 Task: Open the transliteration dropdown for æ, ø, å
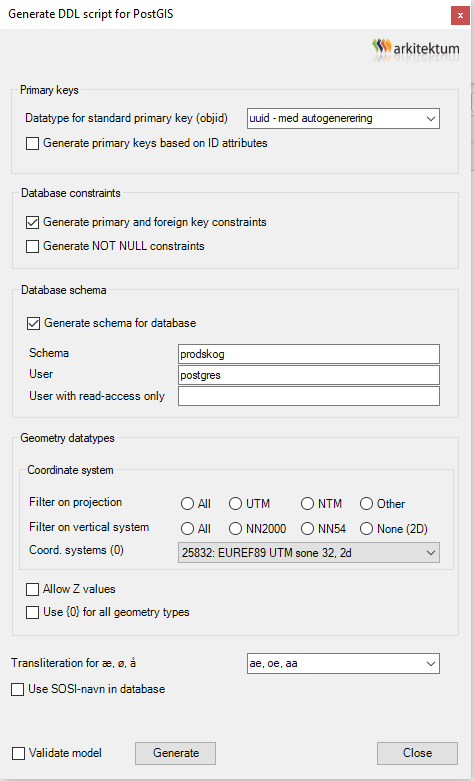click(x=343, y=663)
